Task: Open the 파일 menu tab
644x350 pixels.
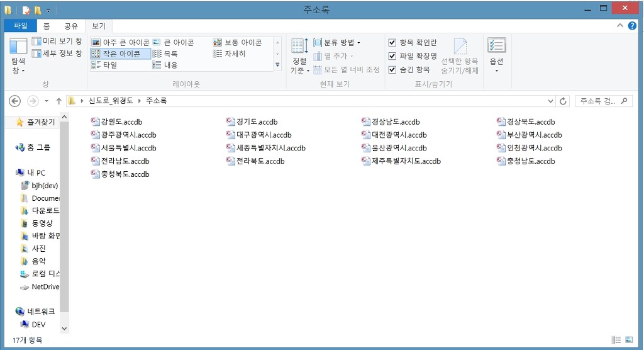Action: pyautogui.click(x=20, y=26)
